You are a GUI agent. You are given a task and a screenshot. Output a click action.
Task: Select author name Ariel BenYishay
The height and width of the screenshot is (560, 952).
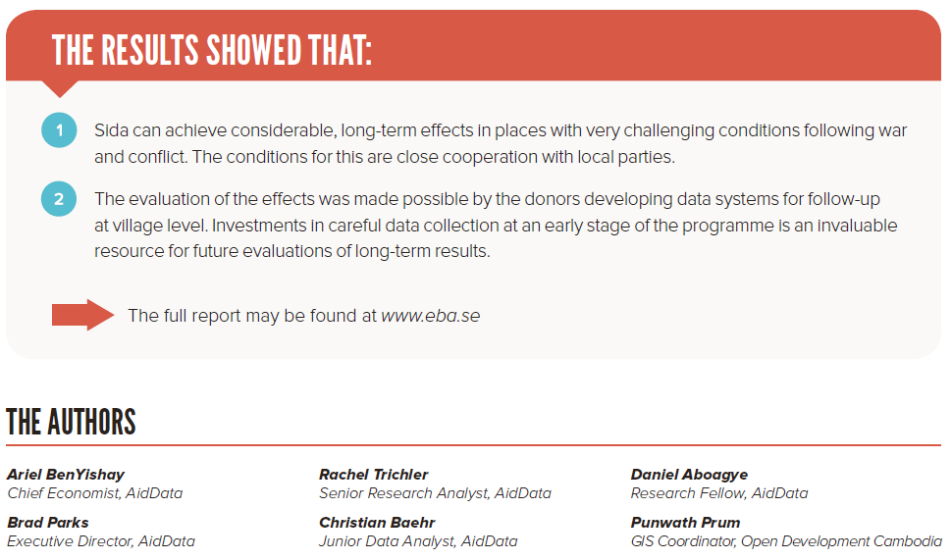click(66, 475)
